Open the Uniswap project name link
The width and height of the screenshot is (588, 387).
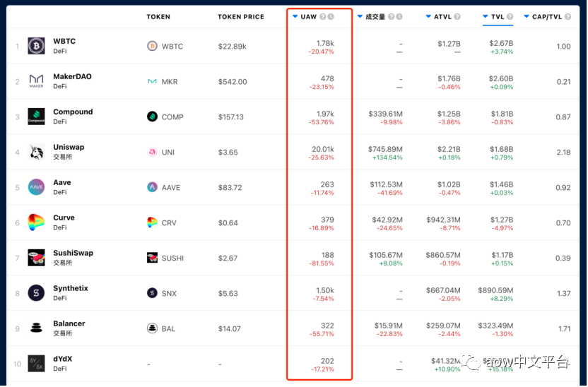(x=69, y=147)
